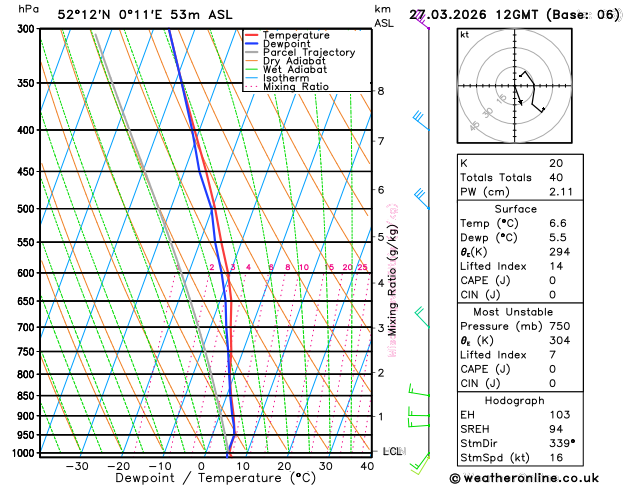Click the 'Dewpoint / Temperature (°C)' axis title
Image resolution: width=629 pixels, height=486 pixels.
(215, 478)
